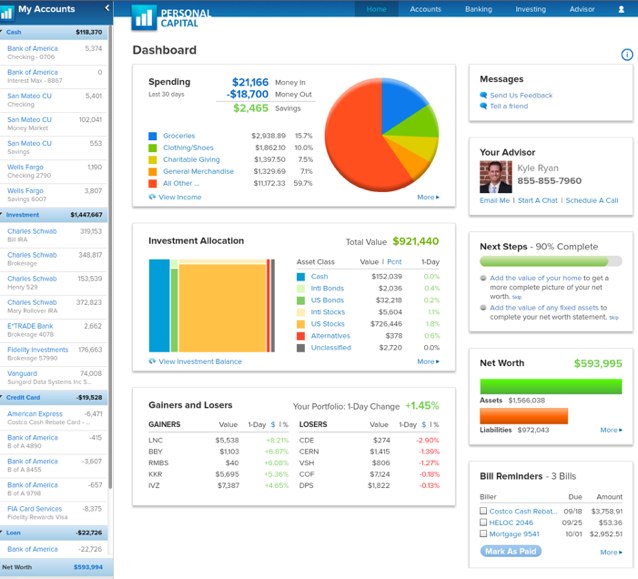Toggle Gainers 1-Day percent view

pyautogui.click(x=285, y=424)
